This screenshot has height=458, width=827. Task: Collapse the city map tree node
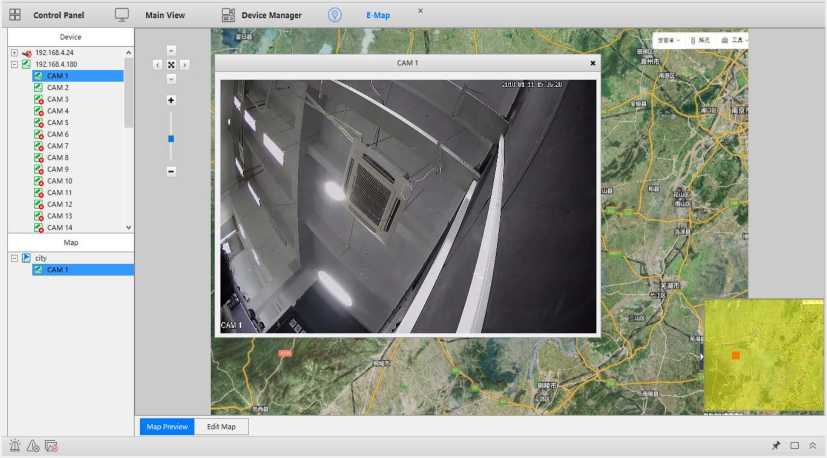(14, 258)
